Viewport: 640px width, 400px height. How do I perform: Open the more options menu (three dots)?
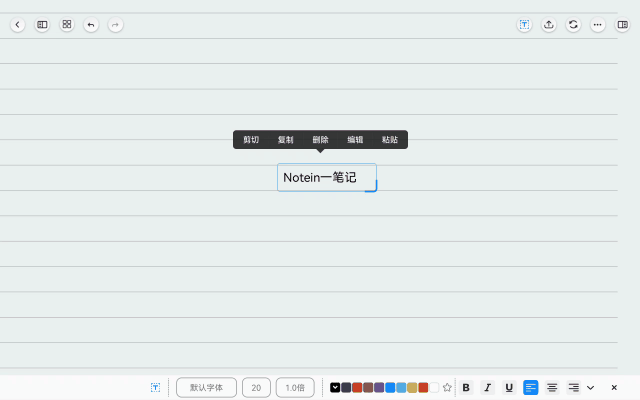598,25
